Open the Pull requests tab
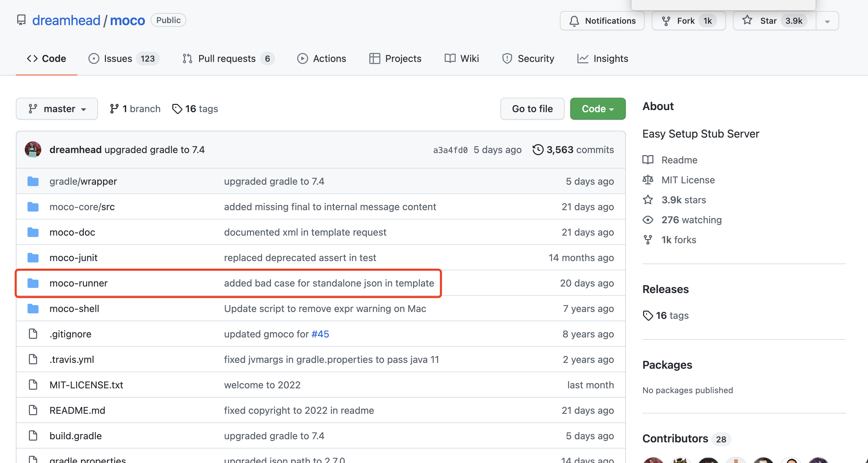868x463 pixels. coord(228,58)
